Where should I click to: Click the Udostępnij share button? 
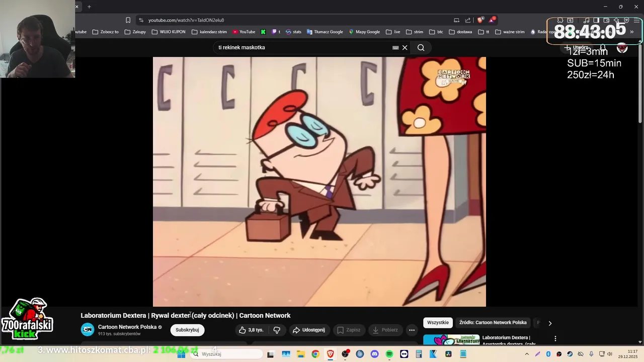pos(308,330)
